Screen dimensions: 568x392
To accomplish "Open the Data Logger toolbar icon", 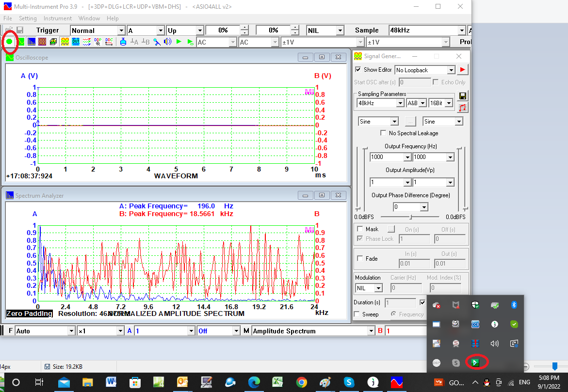I will coord(86,42).
